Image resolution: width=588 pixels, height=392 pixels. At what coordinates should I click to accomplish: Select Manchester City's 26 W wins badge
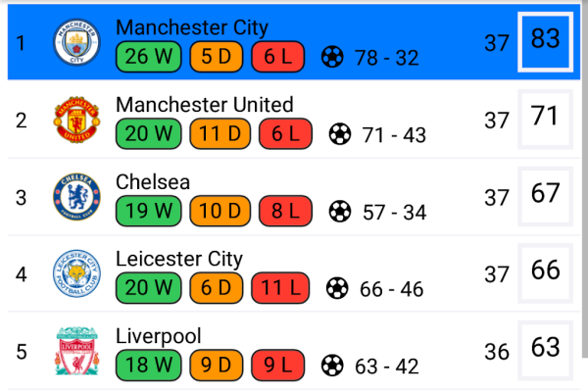click(x=149, y=57)
